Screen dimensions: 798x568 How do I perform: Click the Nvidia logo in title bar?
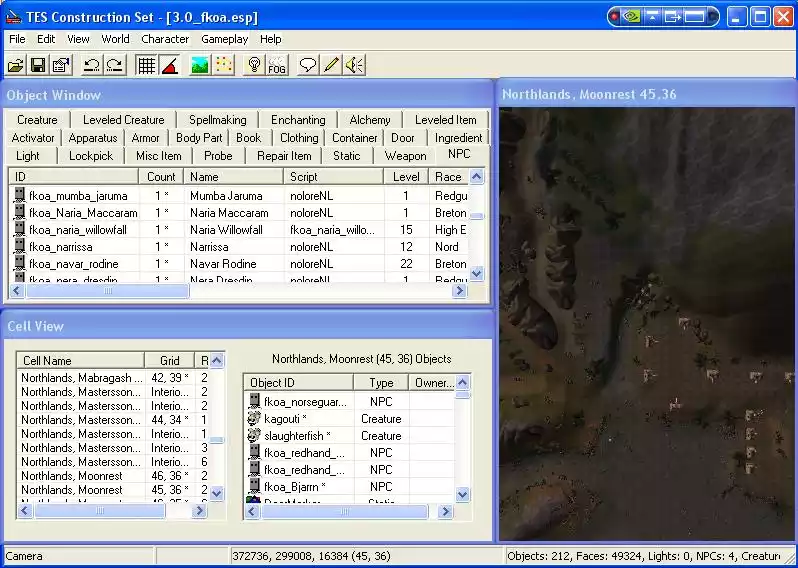click(632, 16)
